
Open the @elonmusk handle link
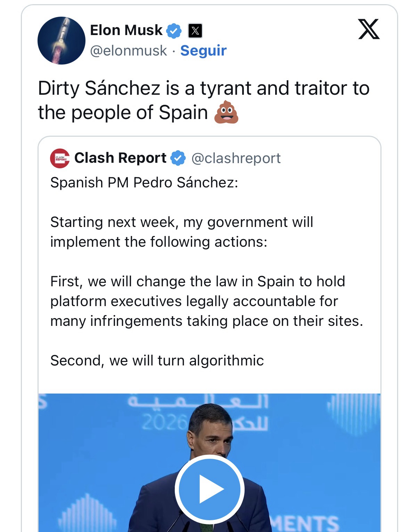point(128,51)
